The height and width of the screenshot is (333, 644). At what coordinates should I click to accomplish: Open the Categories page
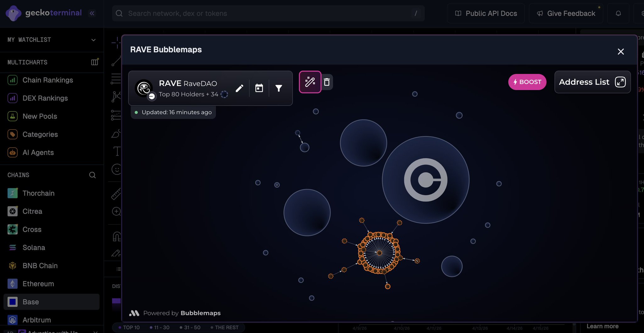coord(52,134)
